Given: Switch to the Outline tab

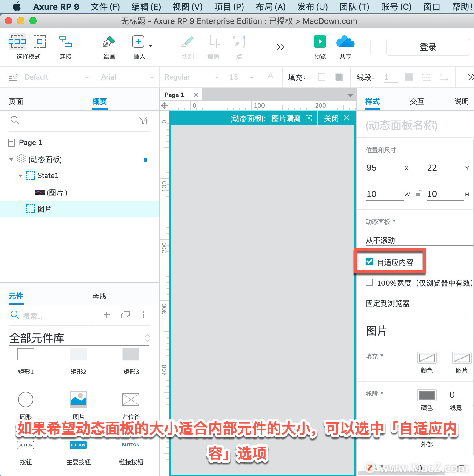Looking at the screenshot, I should coord(100,102).
